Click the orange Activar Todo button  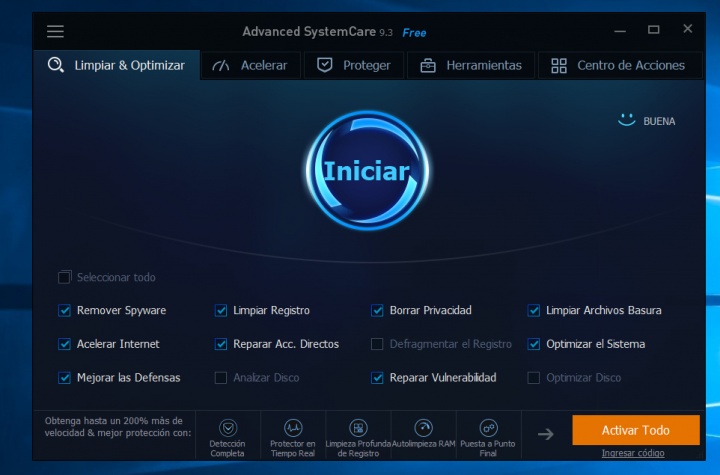coord(636,430)
